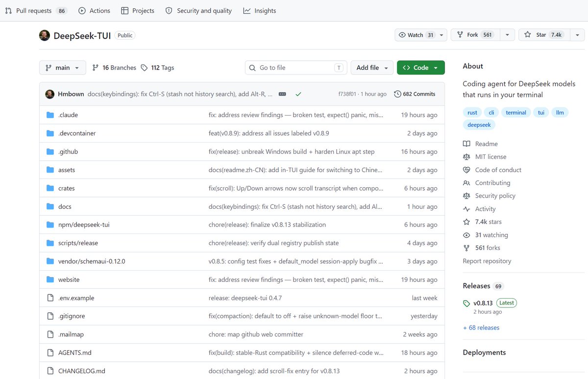Open the Fork options dropdown arrow
Image resolution: width=588 pixels, height=379 pixels.
tap(507, 35)
